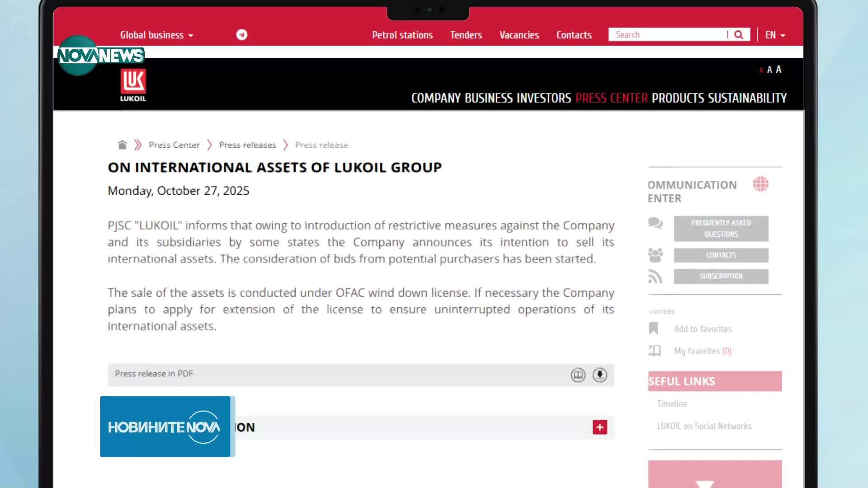Click the RSS subscription icon
Image resolution: width=868 pixels, height=488 pixels.
point(655,277)
